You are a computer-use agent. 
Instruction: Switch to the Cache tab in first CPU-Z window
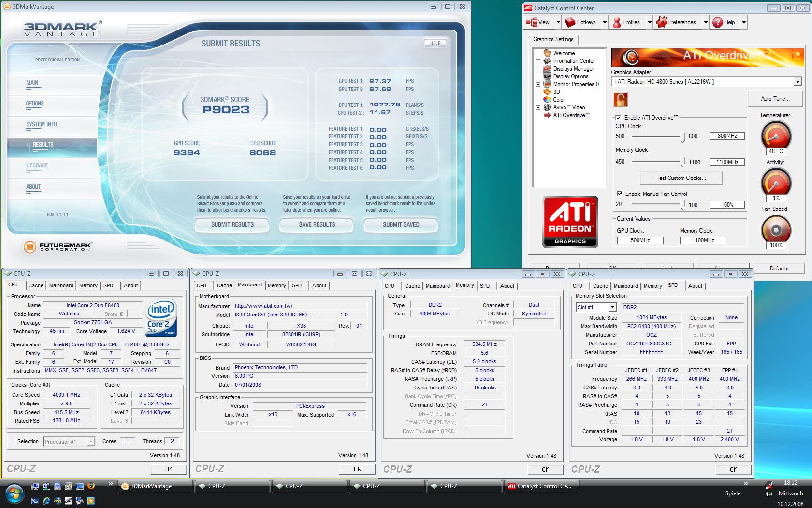[36, 285]
